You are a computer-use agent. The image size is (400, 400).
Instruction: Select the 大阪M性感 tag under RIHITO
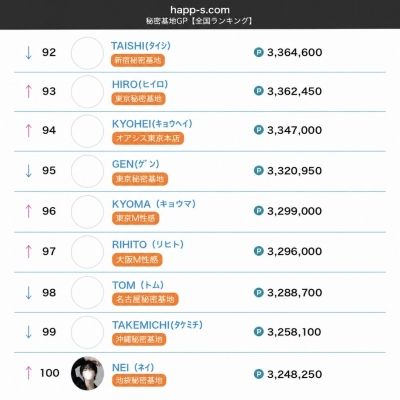click(x=137, y=260)
